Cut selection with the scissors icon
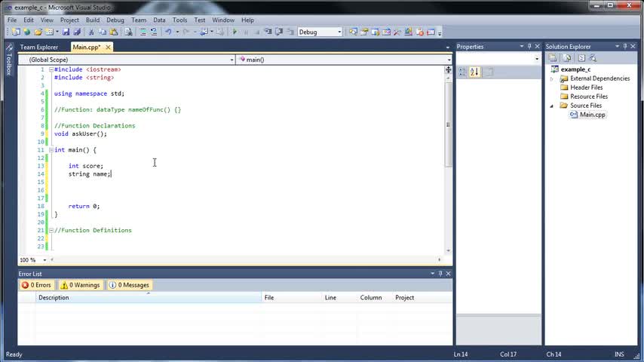 pos(91,32)
